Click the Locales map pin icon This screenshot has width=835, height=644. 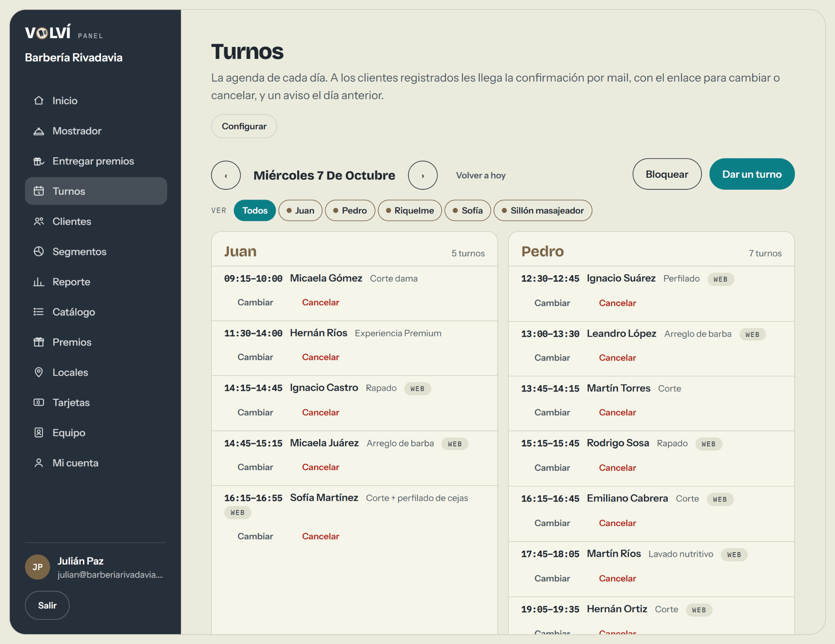tap(39, 372)
